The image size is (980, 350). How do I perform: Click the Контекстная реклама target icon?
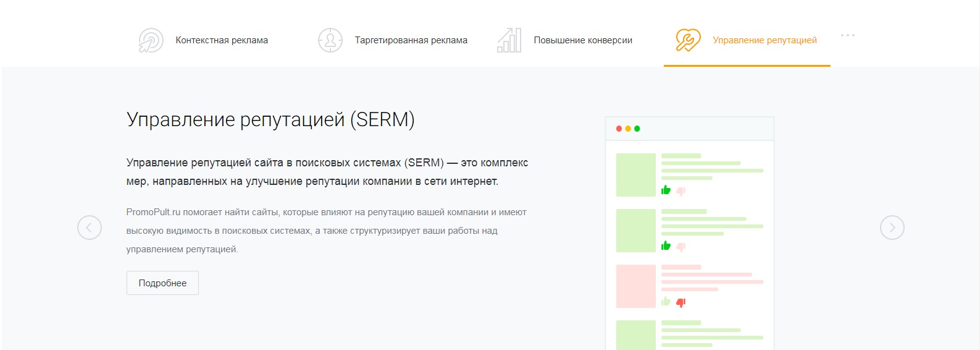(x=151, y=40)
